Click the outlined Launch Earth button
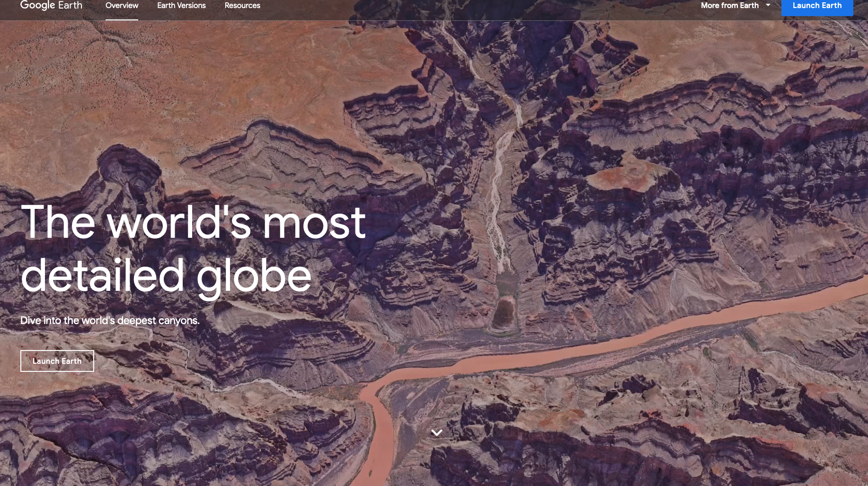This screenshot has width=868, height=486. [x=57, y=361]
